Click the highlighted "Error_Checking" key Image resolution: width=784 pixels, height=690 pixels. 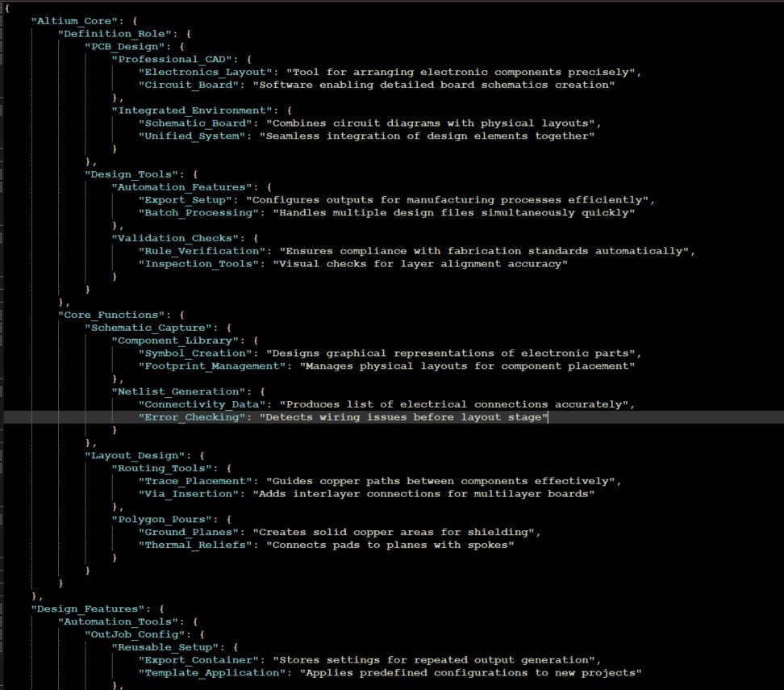(192, 417)
